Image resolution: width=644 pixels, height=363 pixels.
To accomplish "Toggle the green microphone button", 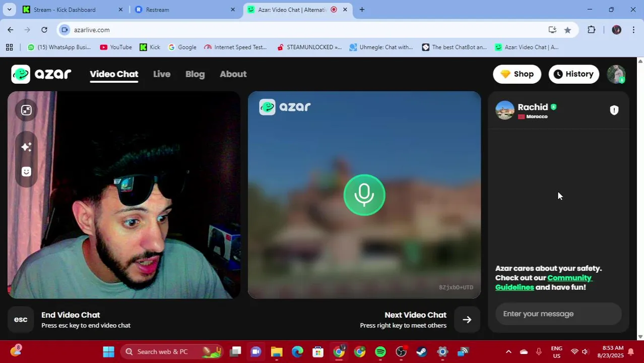I will click(364, 195).
